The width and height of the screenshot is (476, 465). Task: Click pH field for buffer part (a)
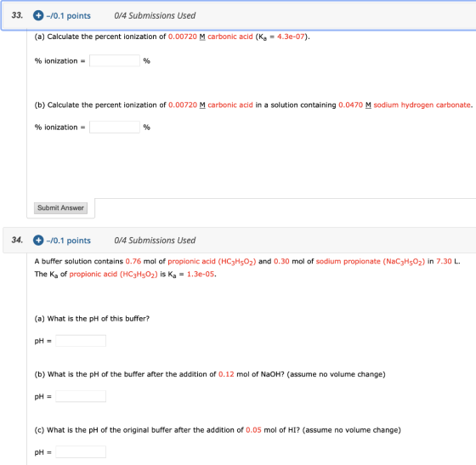click(81, 341)
